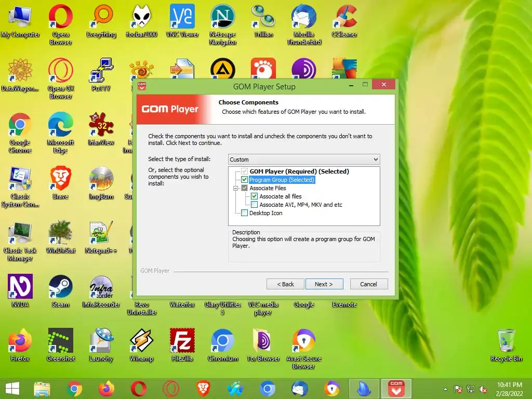Select the NVDA desktop icon
Screen dimensions: 532x399
tap(20, 291)
